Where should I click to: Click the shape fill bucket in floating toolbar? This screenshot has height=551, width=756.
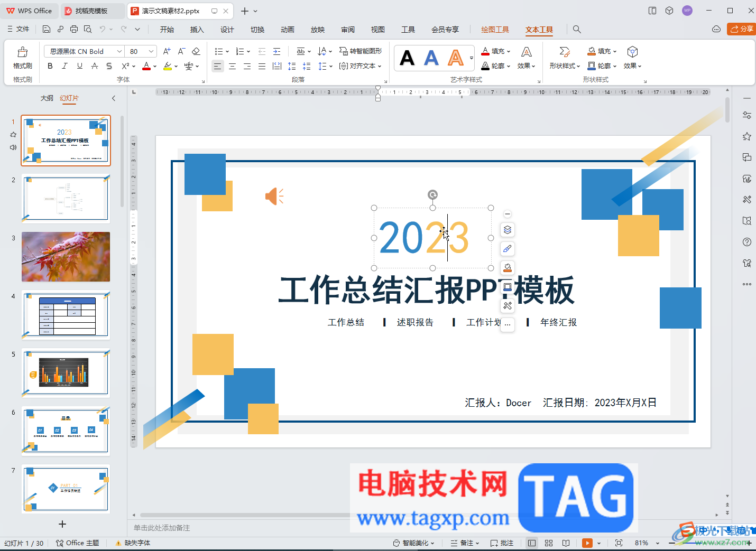point(508,268)
